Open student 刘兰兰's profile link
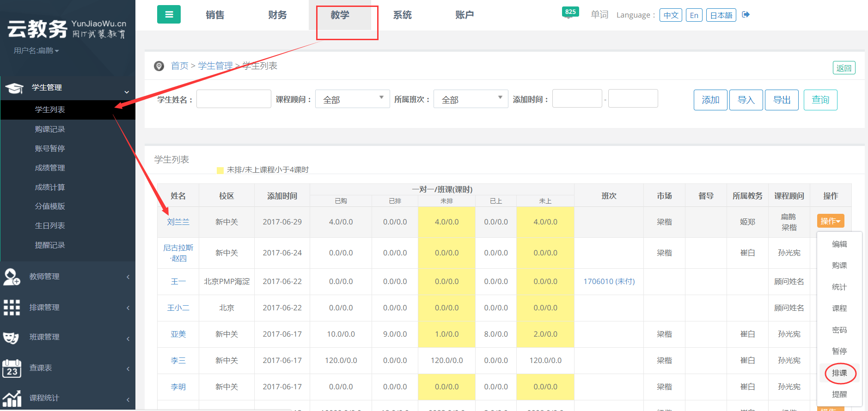This screenshot has height=411, width=868. 178,222
